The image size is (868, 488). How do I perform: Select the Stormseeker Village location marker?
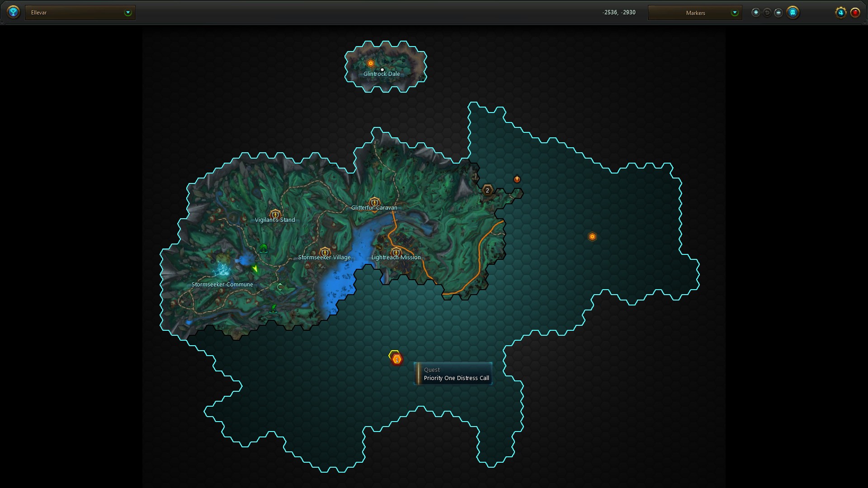point(325,252)
